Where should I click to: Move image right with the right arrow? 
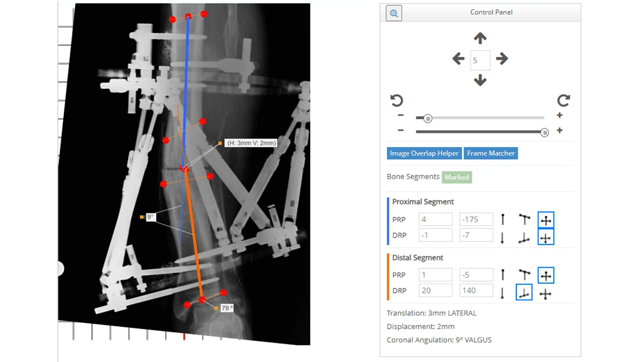pyautogui.click(x=502, y=58)
